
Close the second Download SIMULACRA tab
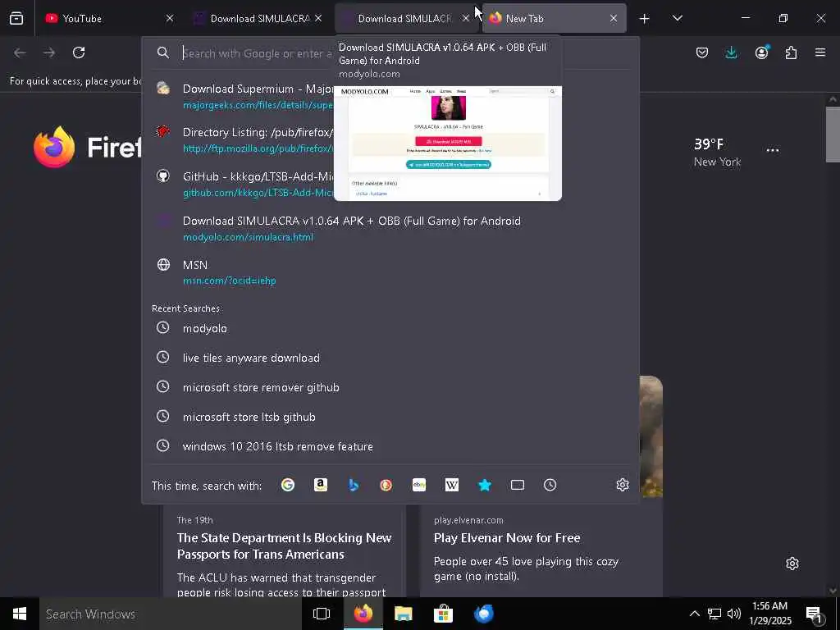tap(466, 18)
